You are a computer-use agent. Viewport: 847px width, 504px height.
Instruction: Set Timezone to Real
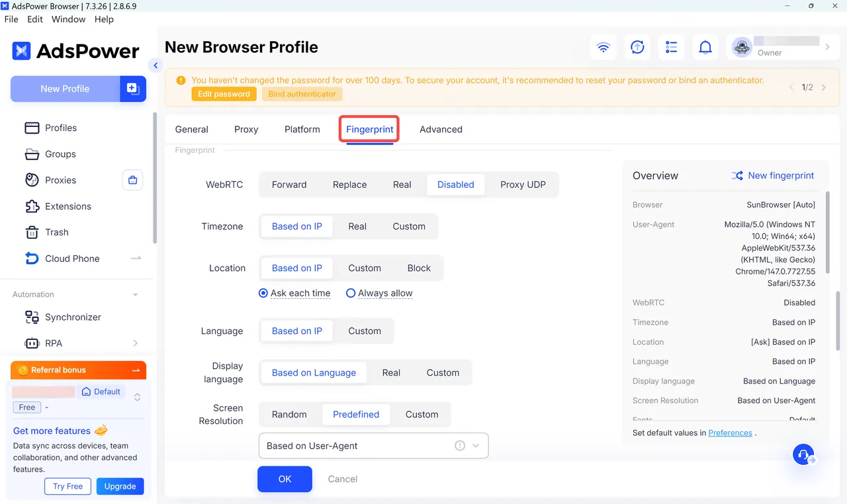click(x=357, y=226)
